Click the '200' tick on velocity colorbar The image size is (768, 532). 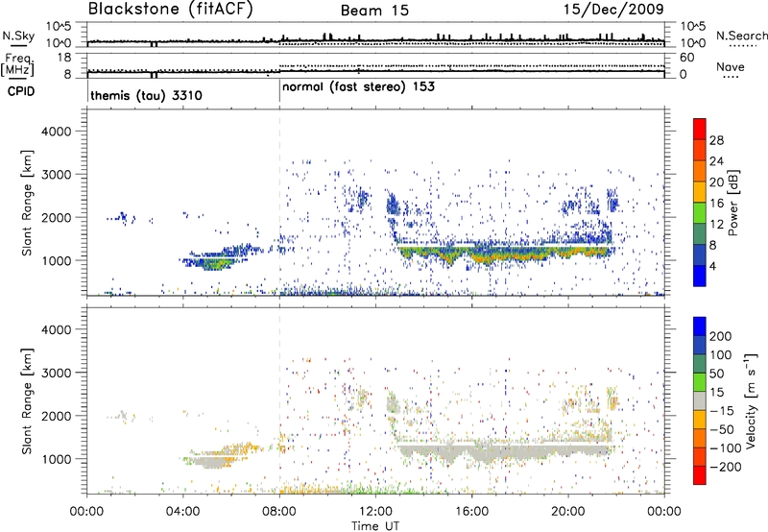tap(721, 336)
